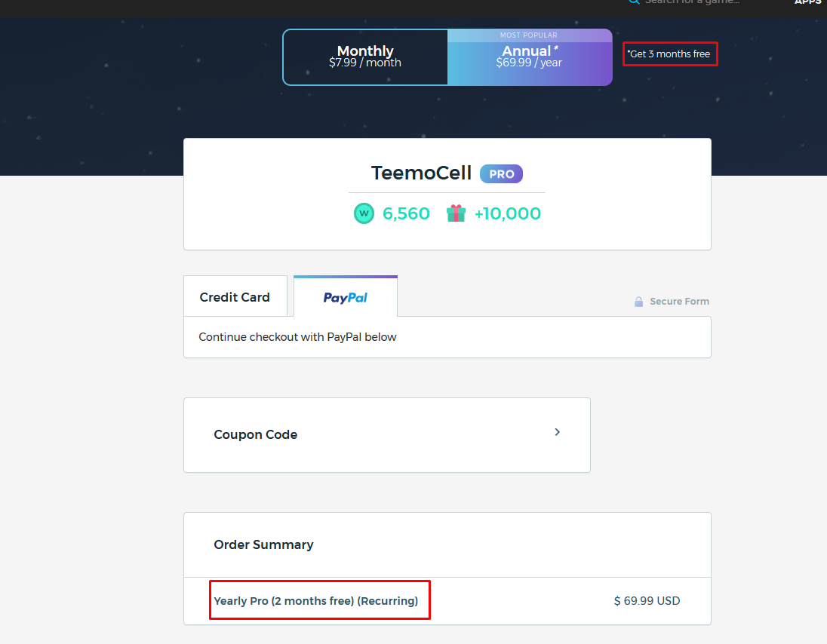Click the green W coin icon
Image resolution: width=827 pixels, height=644 pixels.
pos(364,213)
